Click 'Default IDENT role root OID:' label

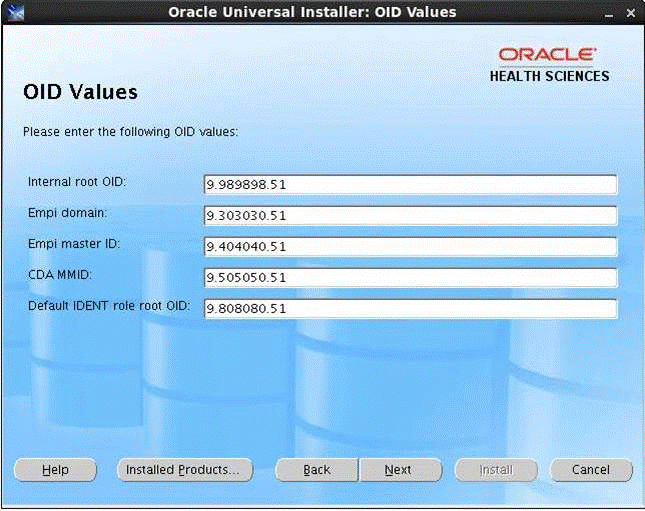[x=109, y=306]
